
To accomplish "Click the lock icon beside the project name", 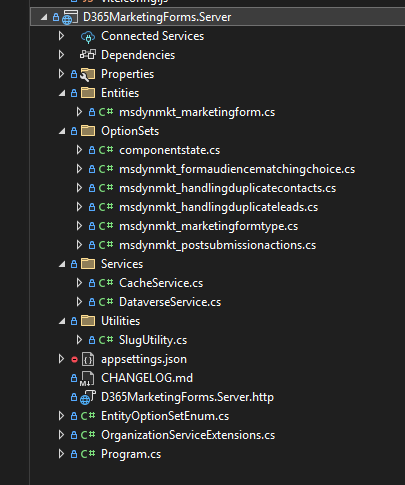I will point(56,17).
